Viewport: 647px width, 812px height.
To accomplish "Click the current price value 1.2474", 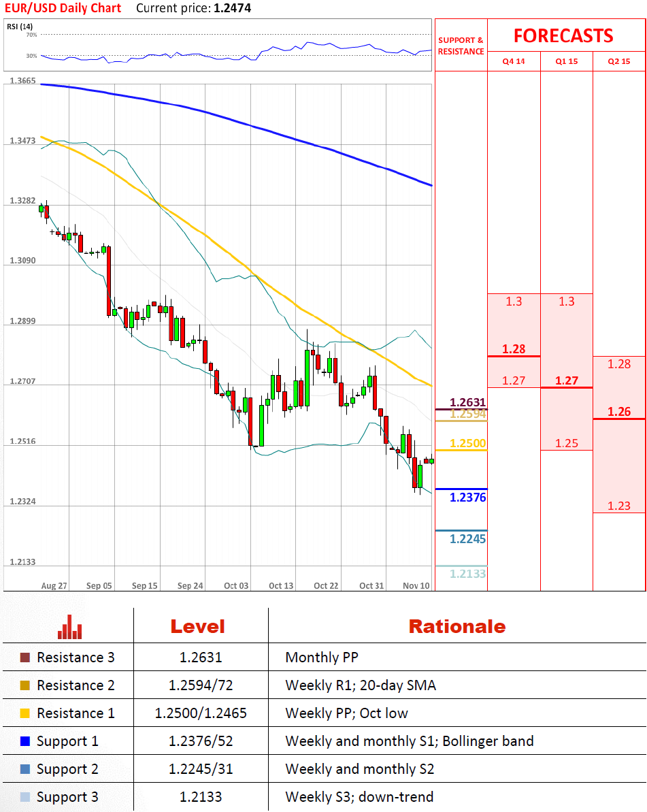I will pyautogui.click(x=233, y=8).
